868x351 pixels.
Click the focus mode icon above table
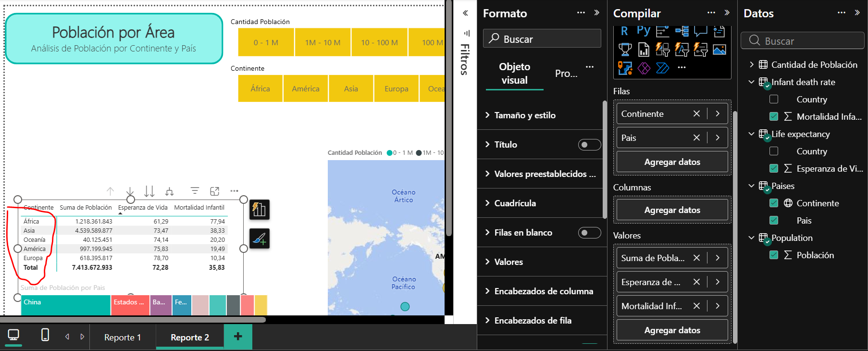pos(214,191)
